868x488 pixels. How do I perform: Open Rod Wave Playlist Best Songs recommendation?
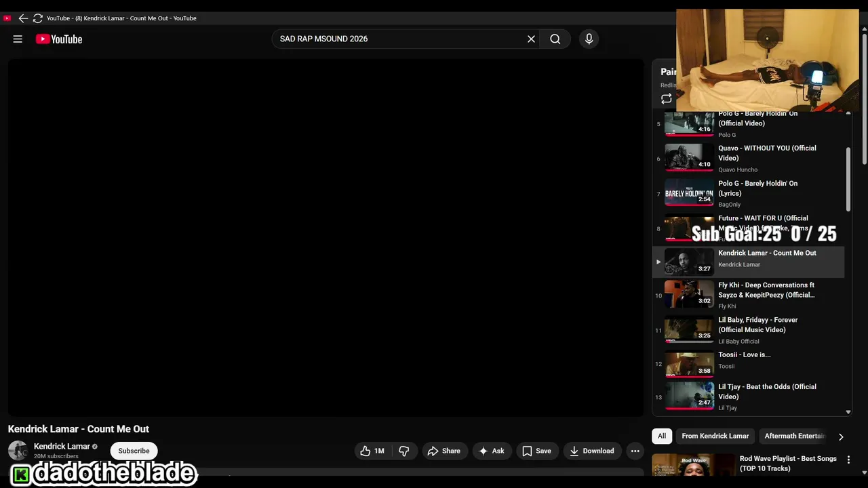pos(788,464)
